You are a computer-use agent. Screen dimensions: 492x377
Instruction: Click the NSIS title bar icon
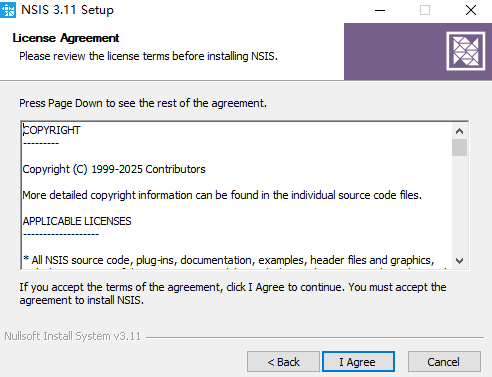pyautogui.click(x=8, y=10)
